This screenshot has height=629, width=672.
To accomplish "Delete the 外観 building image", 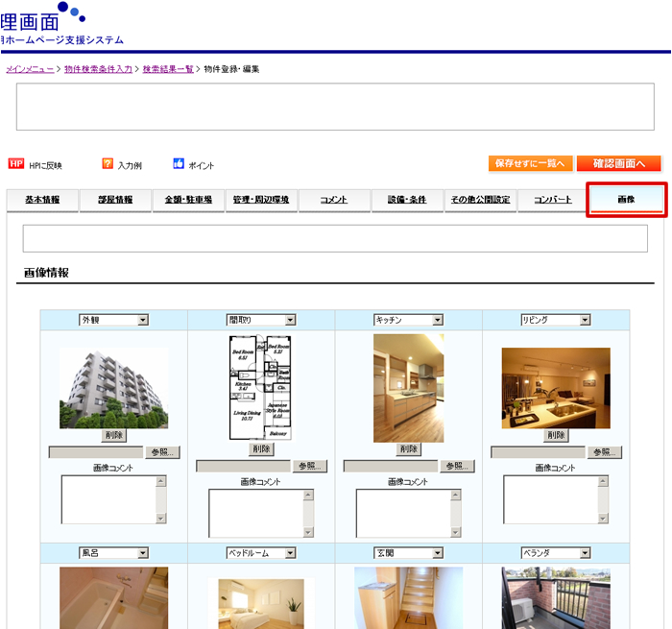I will coord(114,436).
